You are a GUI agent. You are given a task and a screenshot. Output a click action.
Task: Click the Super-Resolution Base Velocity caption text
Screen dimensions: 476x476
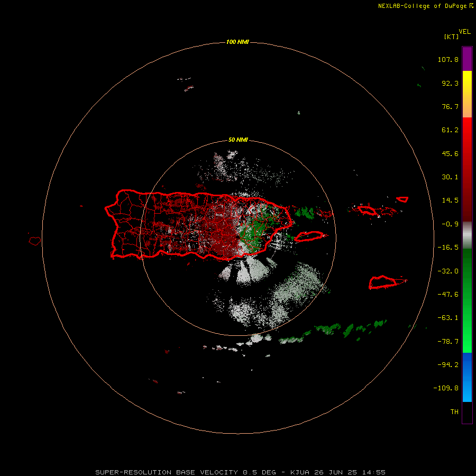click(x=240, y=472)
